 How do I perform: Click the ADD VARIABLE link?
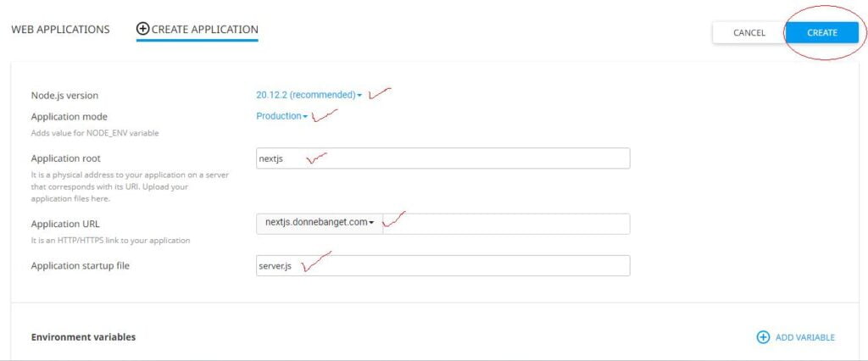(x=805, y=337)
